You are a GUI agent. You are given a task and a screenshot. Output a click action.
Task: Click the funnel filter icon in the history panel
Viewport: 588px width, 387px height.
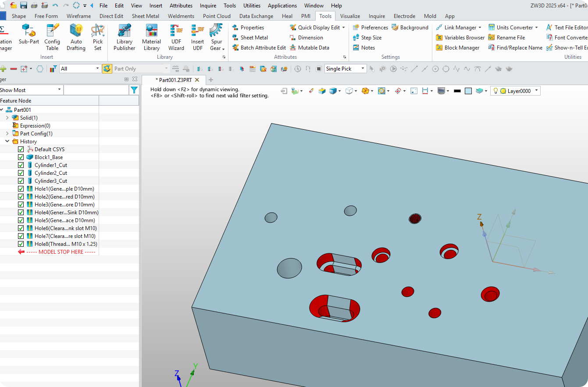[134, 90]
